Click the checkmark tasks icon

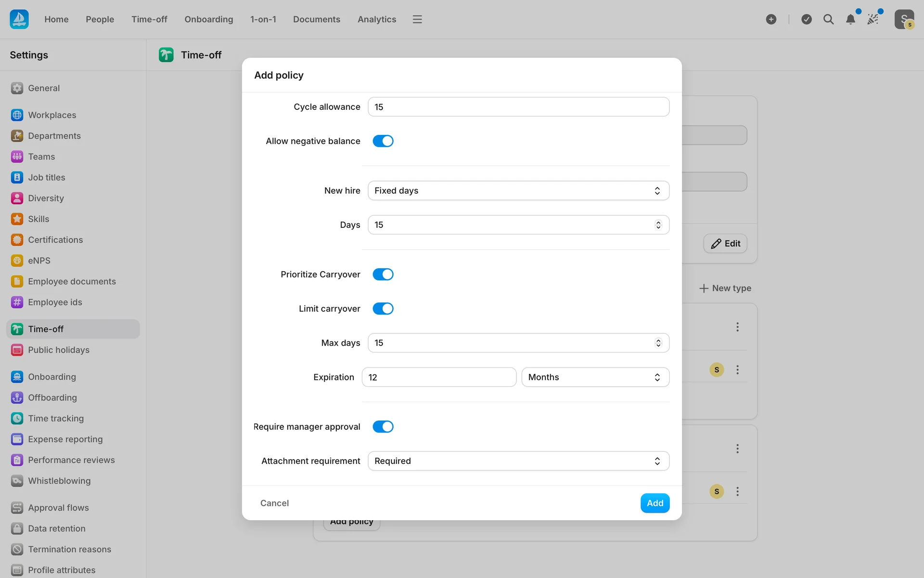[x=807, y=19]
